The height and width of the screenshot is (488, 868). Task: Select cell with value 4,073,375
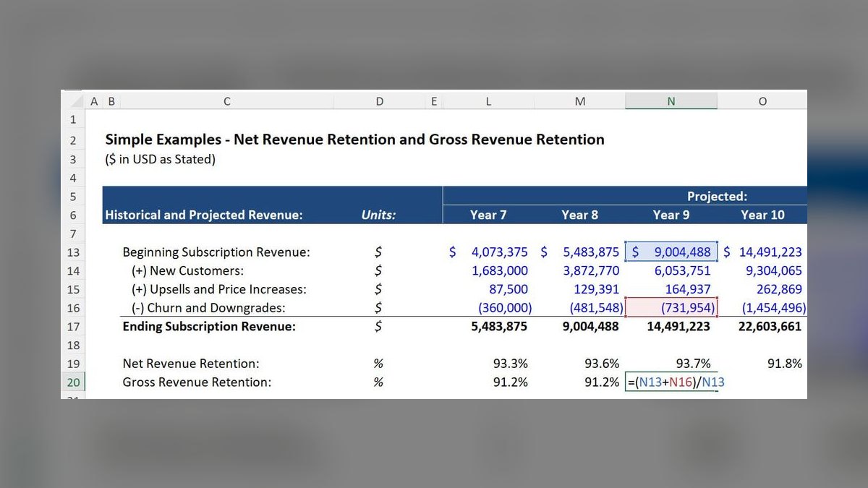click(488, 252)
